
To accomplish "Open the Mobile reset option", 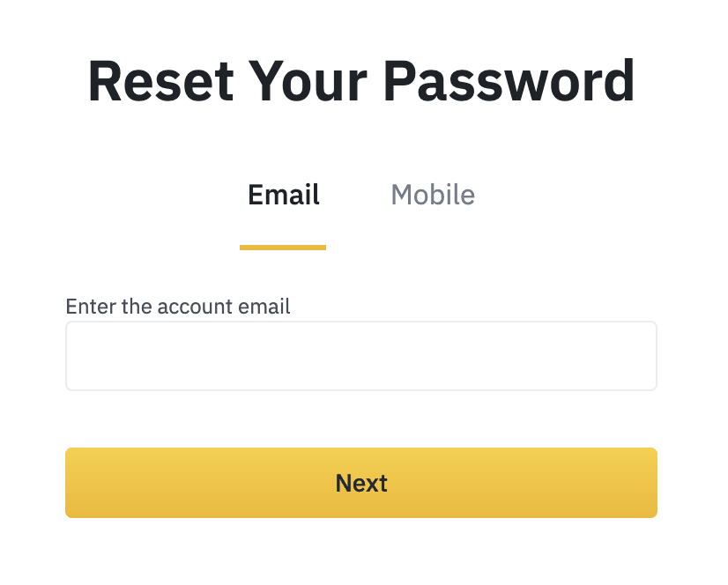I will point(432,195).
